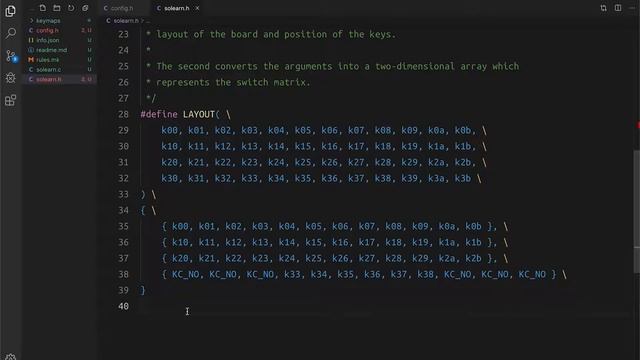Open the Extensions view
The width and height of the screenshot is (640, 360).
tap(11, 100)
